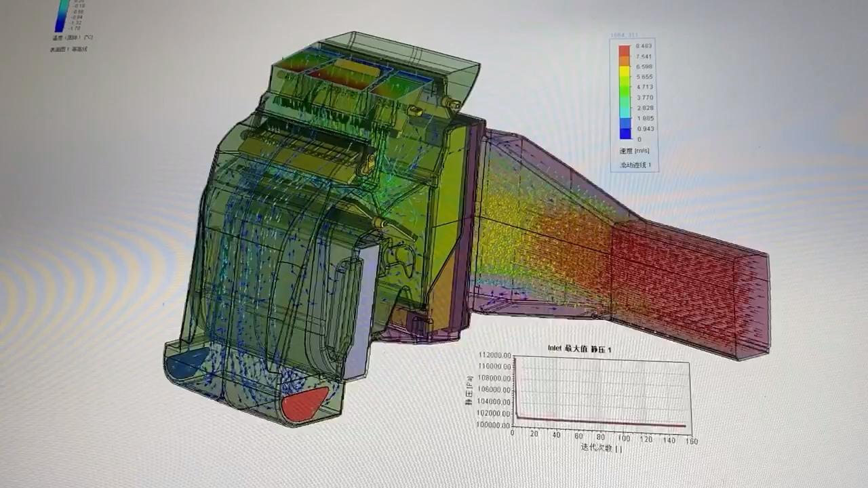Select the 4.713 legend value

click(644, 87)
